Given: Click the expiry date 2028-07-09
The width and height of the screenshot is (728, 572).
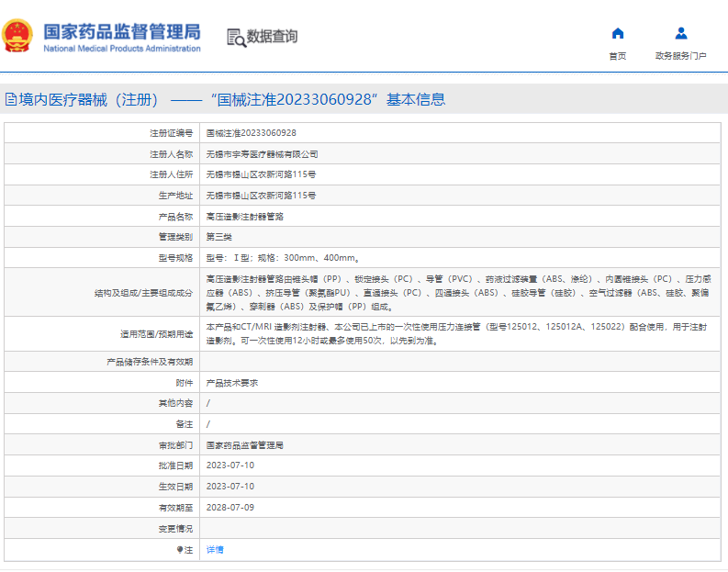Looking at the screenshot, I should pyautogui.click(x=230, y=508).
